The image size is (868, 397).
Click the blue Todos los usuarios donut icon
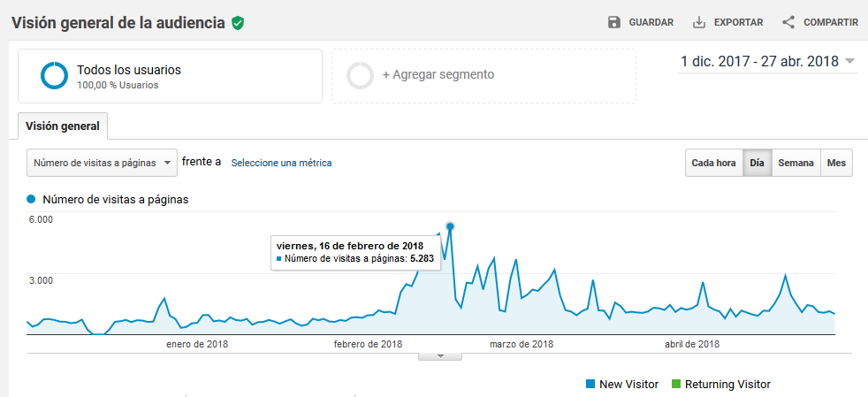click(54, 76)
